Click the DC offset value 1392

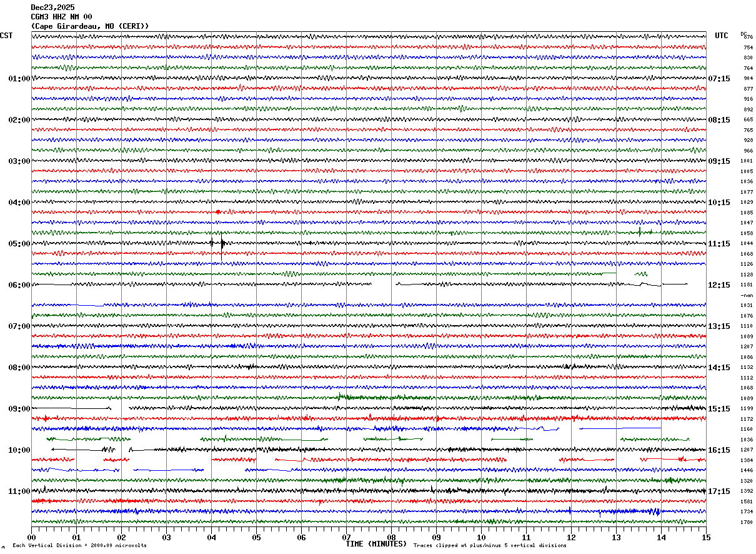(x=747, y=491)
